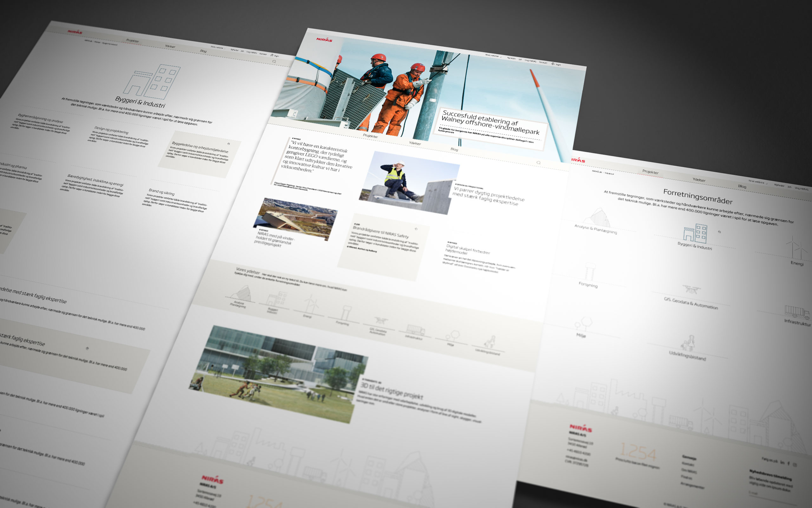Viewport: 812px width, 508px height.
Task: Open Design og projektering on the left page
Action: 111,130
